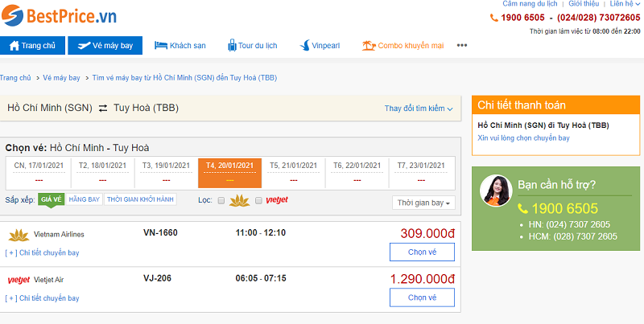The image size is (644, 324).
Task: Click flight number VJ-206
Action: [x=157, y=278]
